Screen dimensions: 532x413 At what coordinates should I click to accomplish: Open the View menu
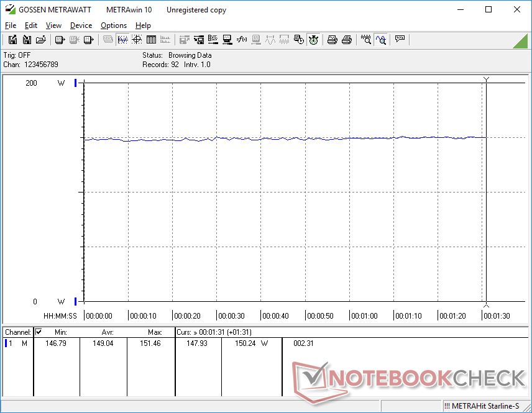pos(53,25)
